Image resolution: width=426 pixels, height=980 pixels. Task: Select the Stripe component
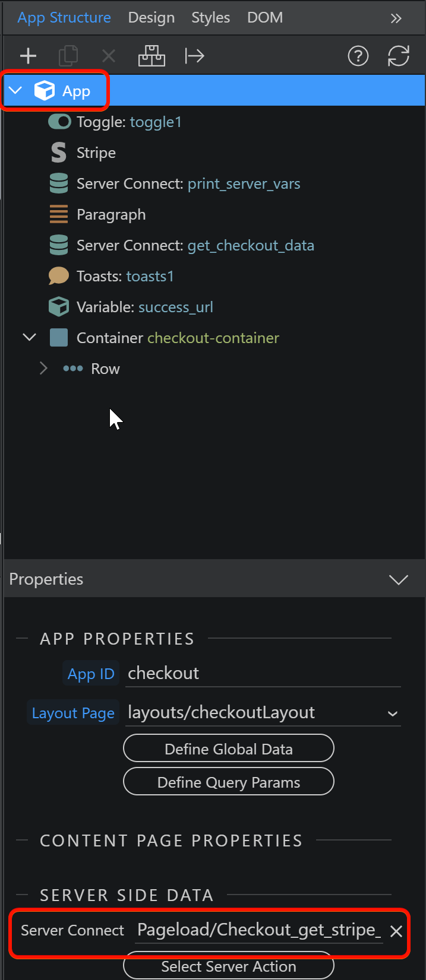tap(96, 153)
